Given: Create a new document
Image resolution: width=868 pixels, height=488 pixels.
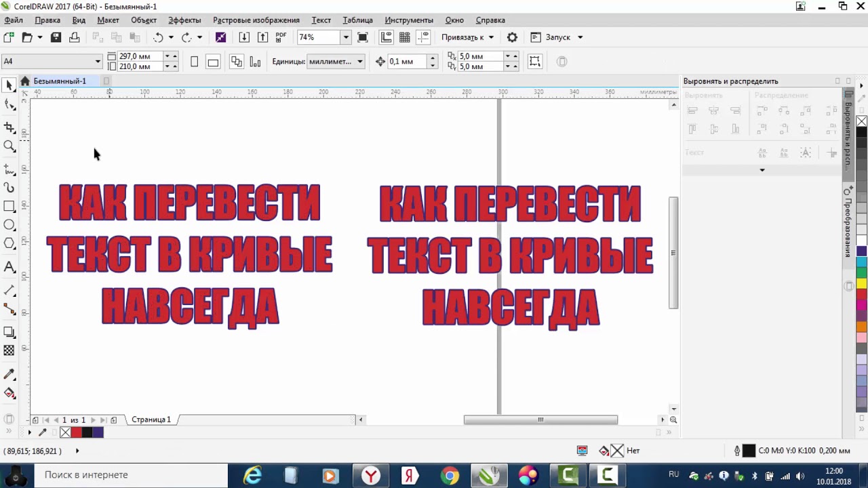Looking at the screenshot, I should pos(9,37).
